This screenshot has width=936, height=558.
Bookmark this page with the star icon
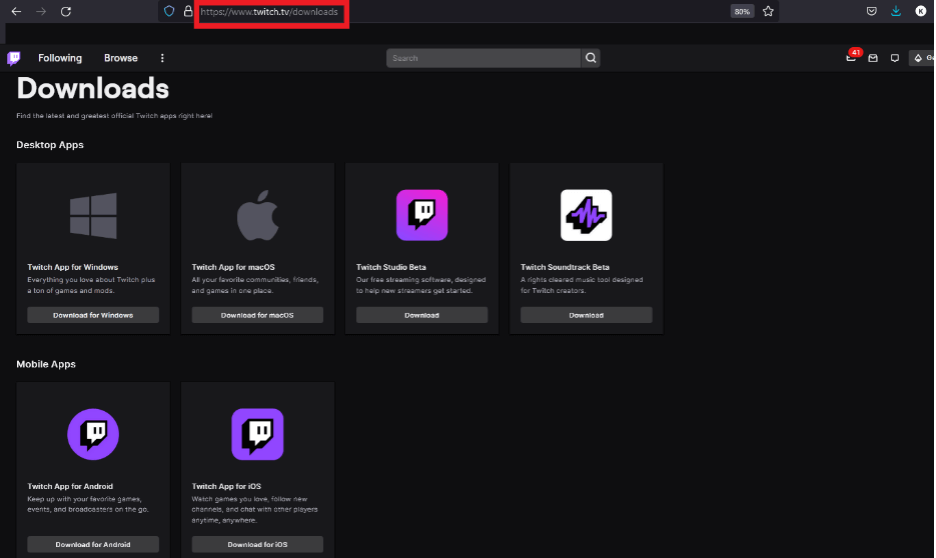[x=768, y=11]
